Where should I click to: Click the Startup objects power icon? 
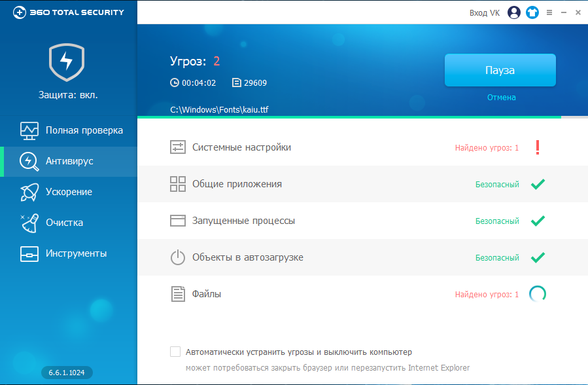click(x=178, y=257)
